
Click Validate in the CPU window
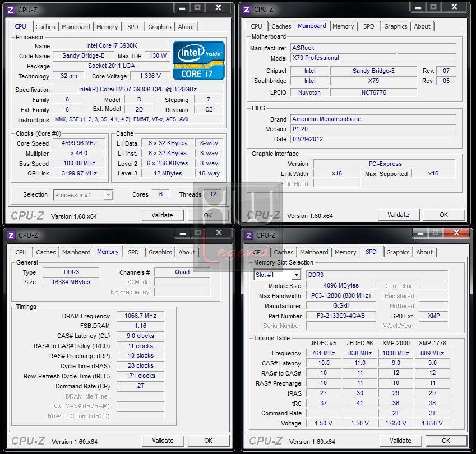pos(163,215)
